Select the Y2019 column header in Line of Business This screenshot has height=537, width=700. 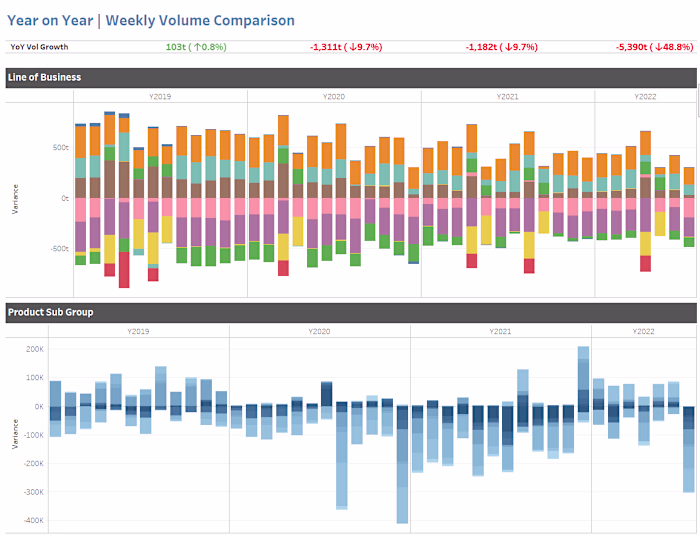[x=160, y=96]
